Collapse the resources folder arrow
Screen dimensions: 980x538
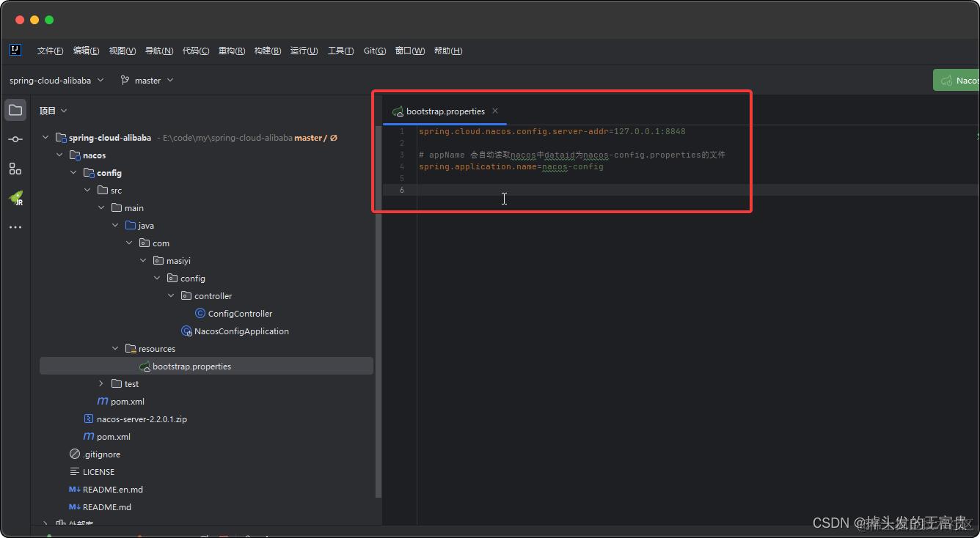pyautogui.click(x=115, y=349)
